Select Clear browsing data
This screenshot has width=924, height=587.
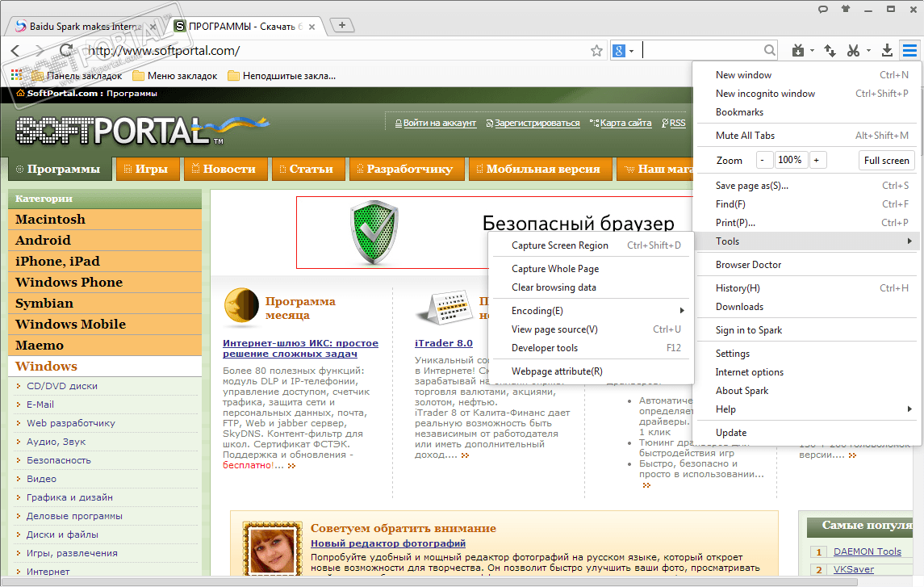click(591, 287)
